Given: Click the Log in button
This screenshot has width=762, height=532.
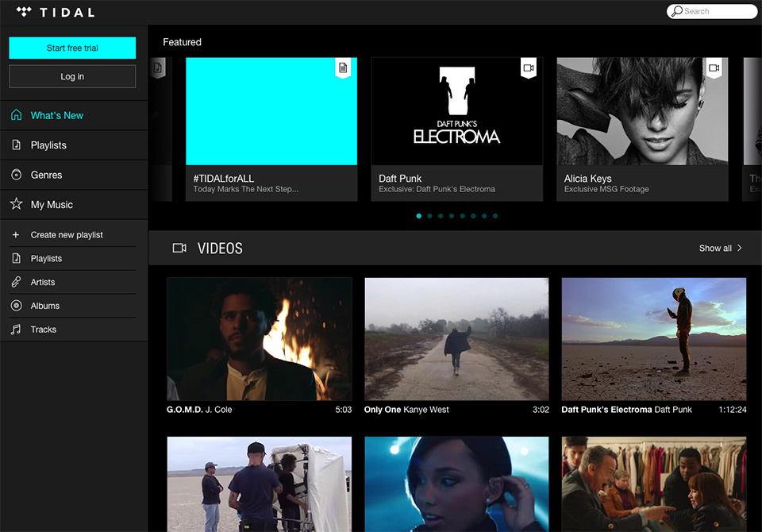Looking at the screenshot, I should [71, 76].
